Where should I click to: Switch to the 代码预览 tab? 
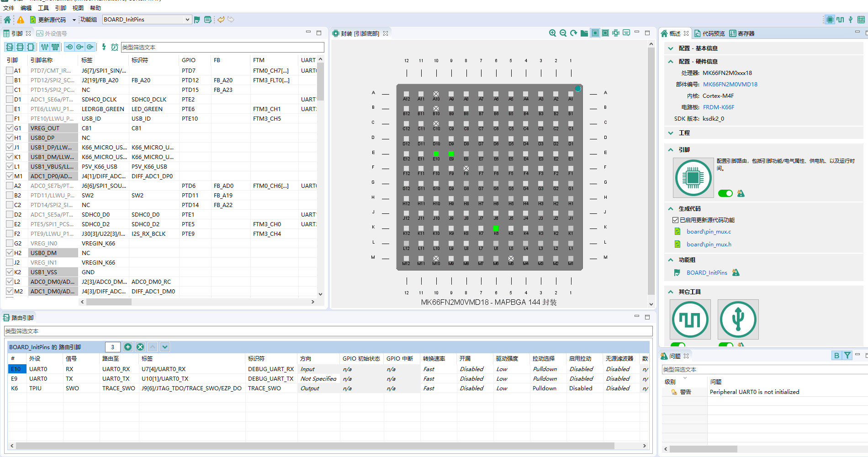point(715,33)
